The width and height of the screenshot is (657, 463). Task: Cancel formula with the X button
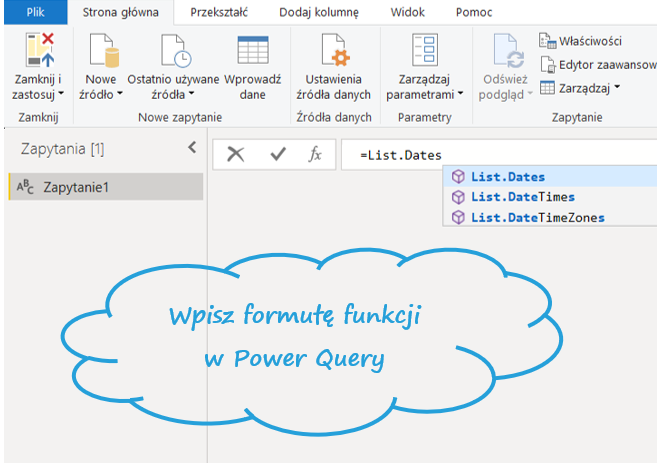pyautogui.click(x=235, y=154)
